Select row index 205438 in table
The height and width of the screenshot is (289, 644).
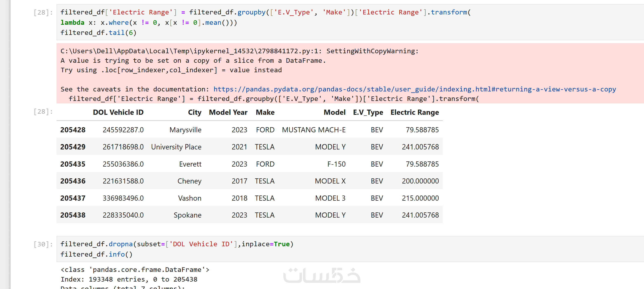tap(73, 215)
